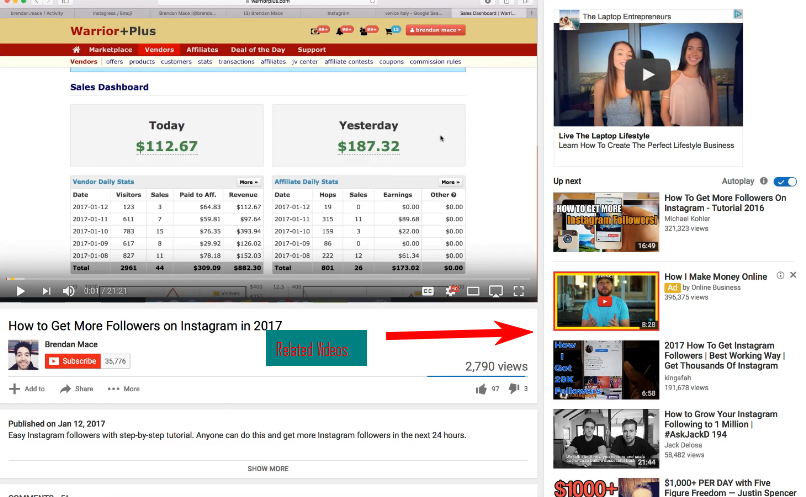
Task: Open player settings gear icon
Action: [x=450, y=291]
